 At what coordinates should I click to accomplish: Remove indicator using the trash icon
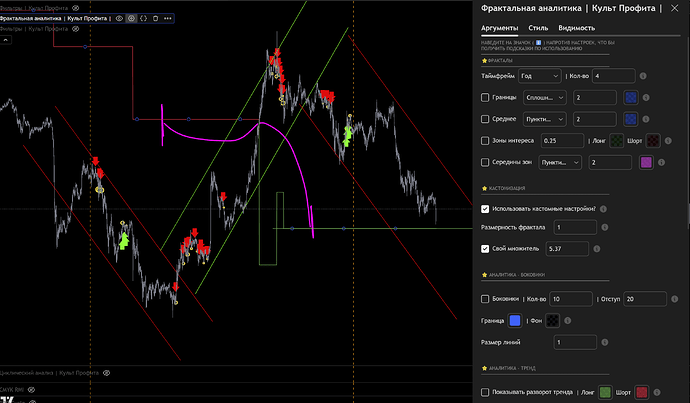click(x=156, y=18)
